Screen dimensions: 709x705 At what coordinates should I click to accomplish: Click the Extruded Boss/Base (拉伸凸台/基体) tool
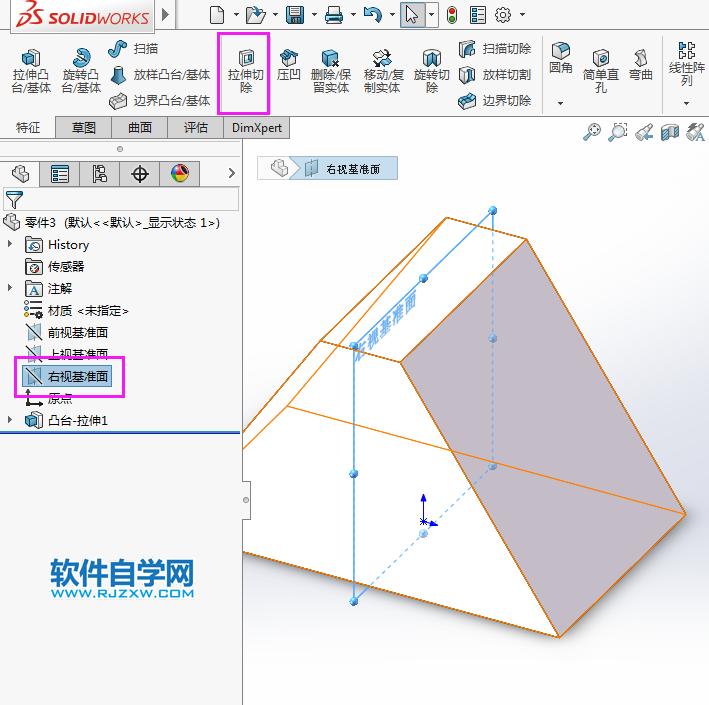click(31, 71)
